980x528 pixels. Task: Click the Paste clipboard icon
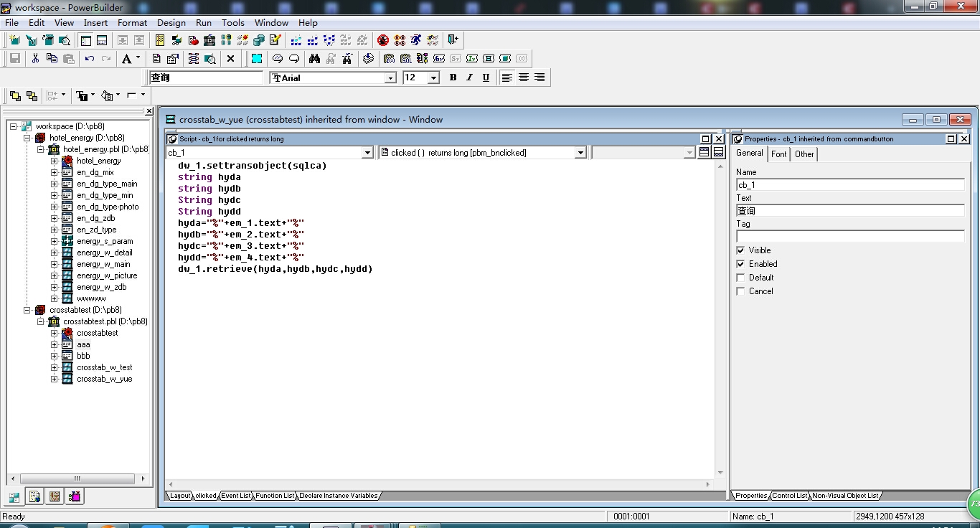pos(69,59)
